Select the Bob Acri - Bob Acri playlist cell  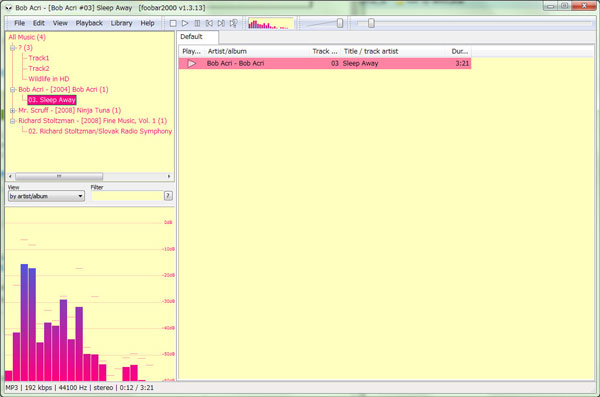coord(235,64)
